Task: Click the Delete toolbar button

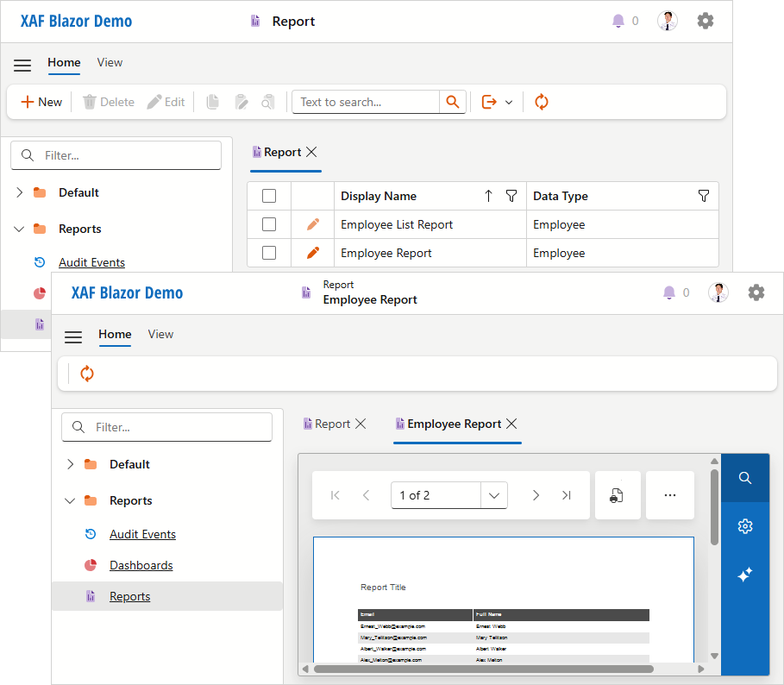Action: [109, 102]
